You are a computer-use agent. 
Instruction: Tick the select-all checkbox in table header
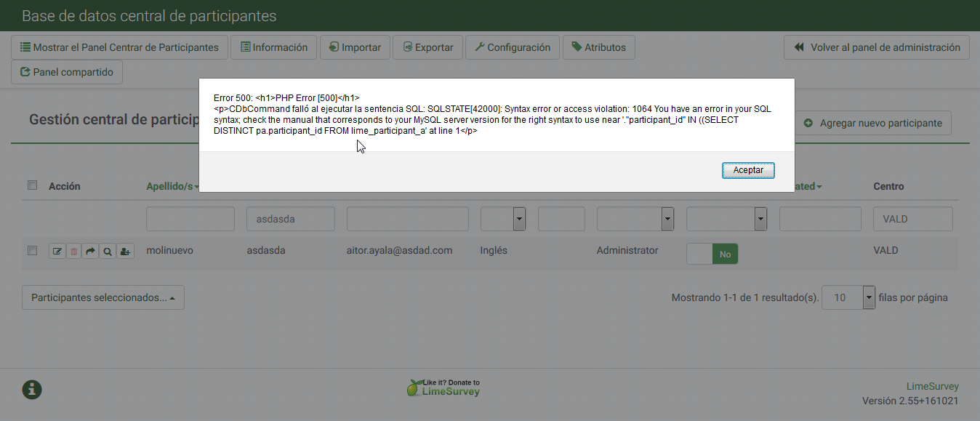coord(32,185)
